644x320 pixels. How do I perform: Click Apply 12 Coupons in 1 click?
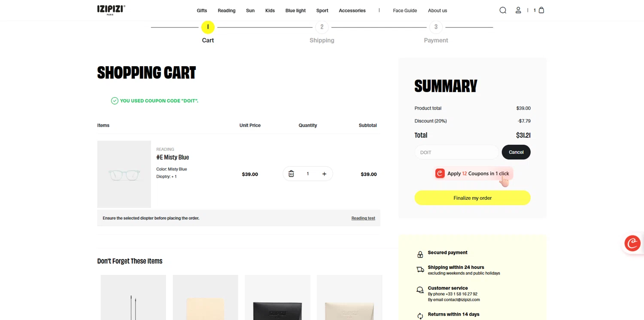click(474, 174)
